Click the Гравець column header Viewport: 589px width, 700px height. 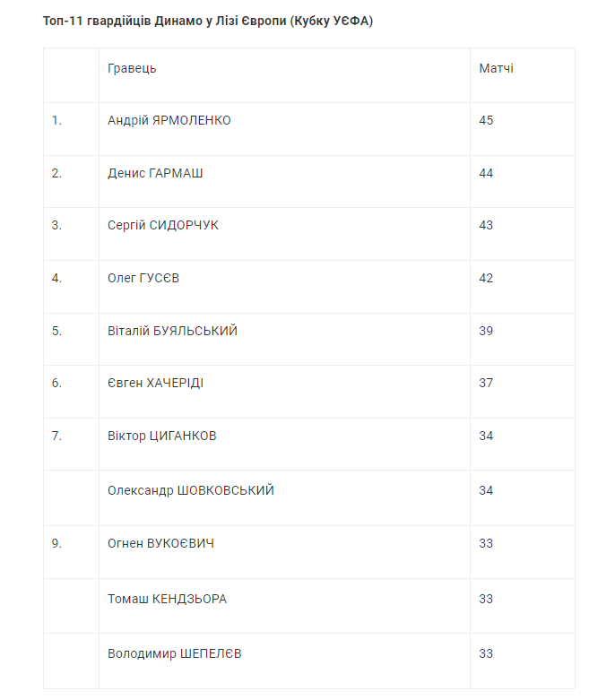[132, 68]
